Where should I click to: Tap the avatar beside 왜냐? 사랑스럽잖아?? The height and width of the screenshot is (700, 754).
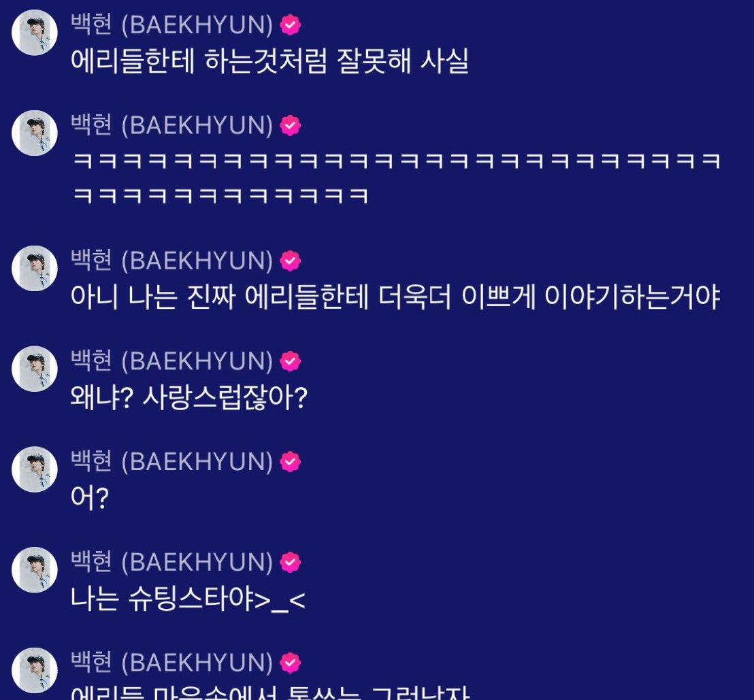[35, 369]
